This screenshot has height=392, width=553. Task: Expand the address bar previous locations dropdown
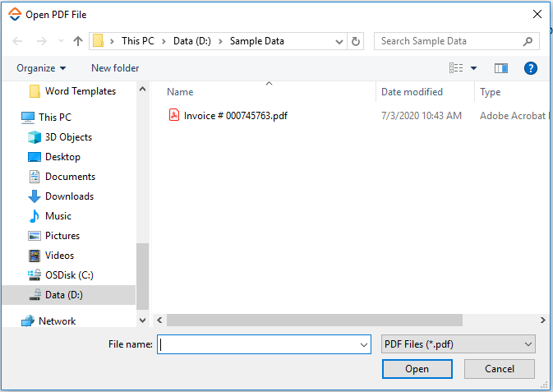pos(339,41)
